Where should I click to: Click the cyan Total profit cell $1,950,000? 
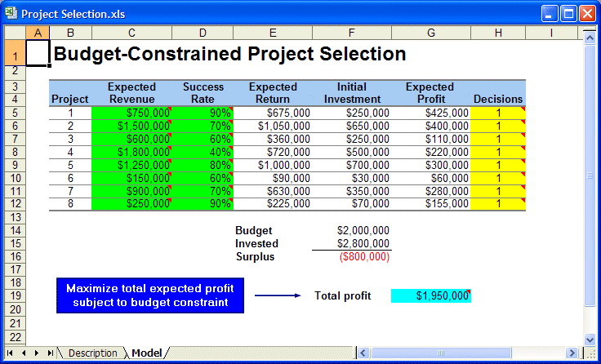(431, 295)
